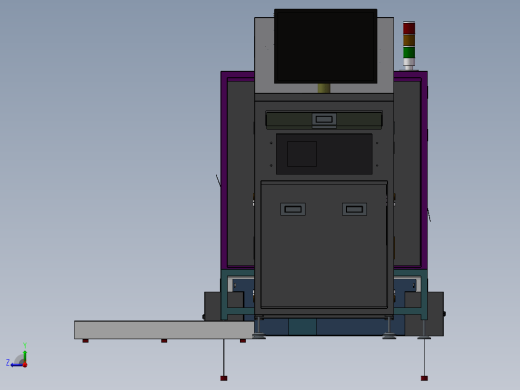Select the red lamp of signal tower
This screenshot has width=520, height=390.
click(409, 28)
